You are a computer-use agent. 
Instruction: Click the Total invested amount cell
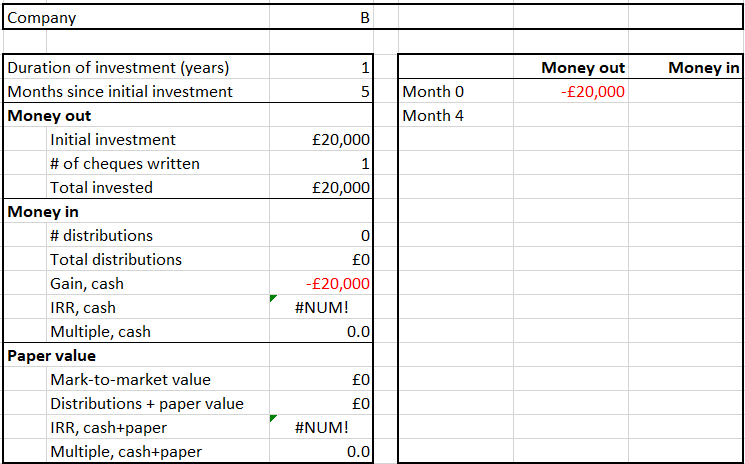(x=321, y=188)
